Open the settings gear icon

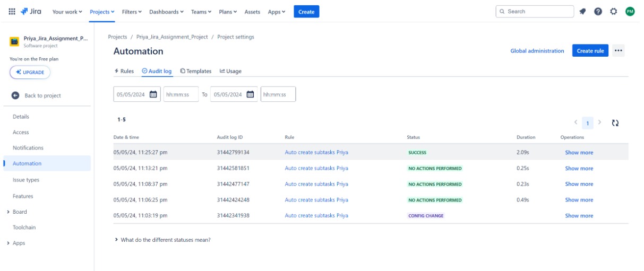click(x=614, y=12)
